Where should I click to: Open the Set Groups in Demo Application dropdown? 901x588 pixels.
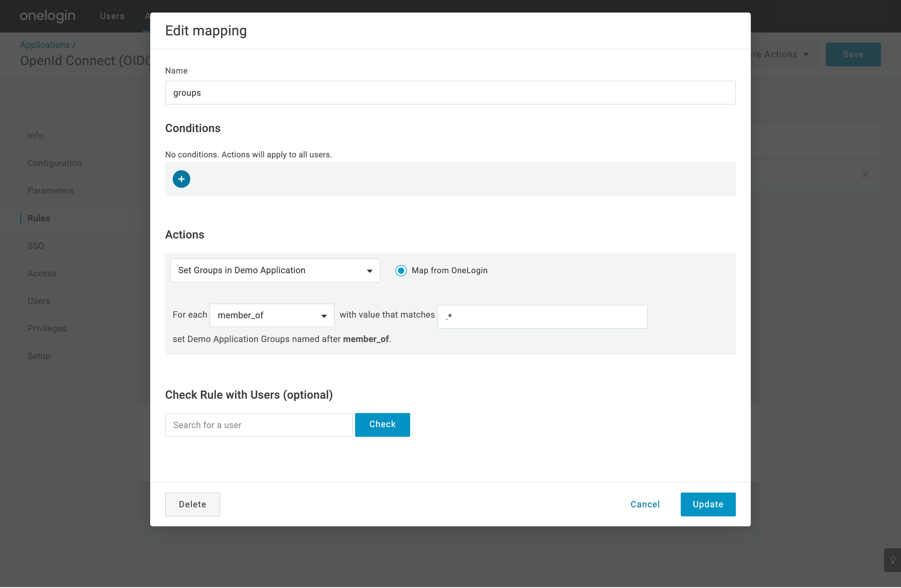(x=275, y=270)
